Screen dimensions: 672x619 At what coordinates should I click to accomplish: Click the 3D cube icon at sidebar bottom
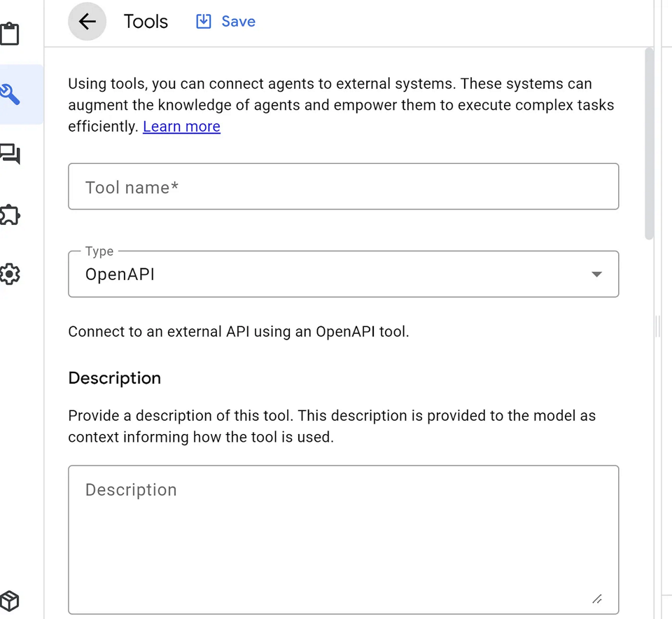point(10,601)
